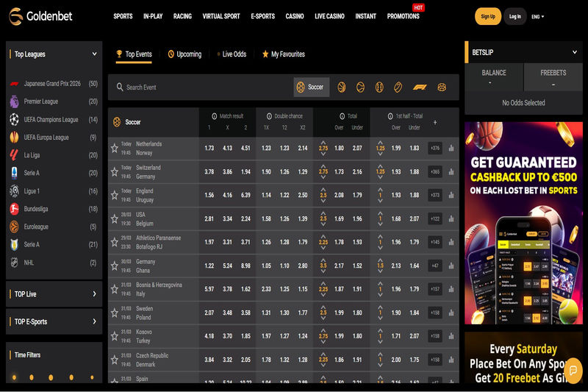Open the Sports menu
Screen dimensions: 588x392
coord(123,16)
